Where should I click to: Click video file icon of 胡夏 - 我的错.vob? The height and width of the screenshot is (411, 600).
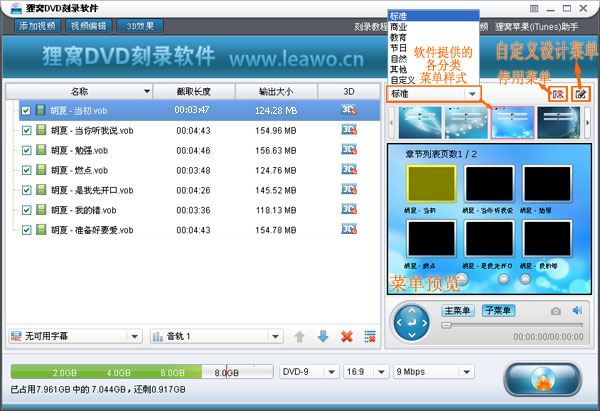tap(41, 210)
